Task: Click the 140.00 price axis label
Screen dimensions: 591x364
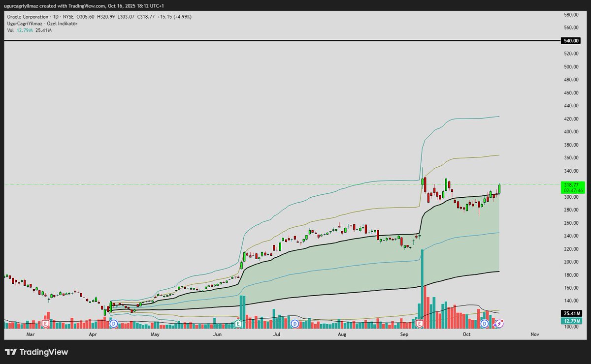Action: [x=571, y=301]
